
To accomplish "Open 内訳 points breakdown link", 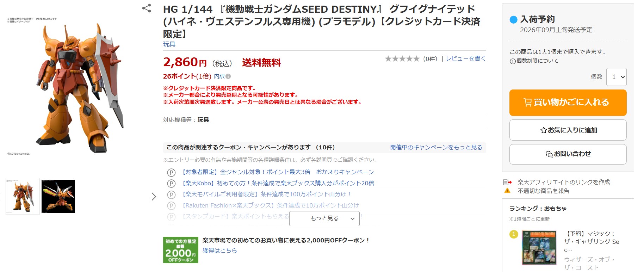I will pos(219,76).
